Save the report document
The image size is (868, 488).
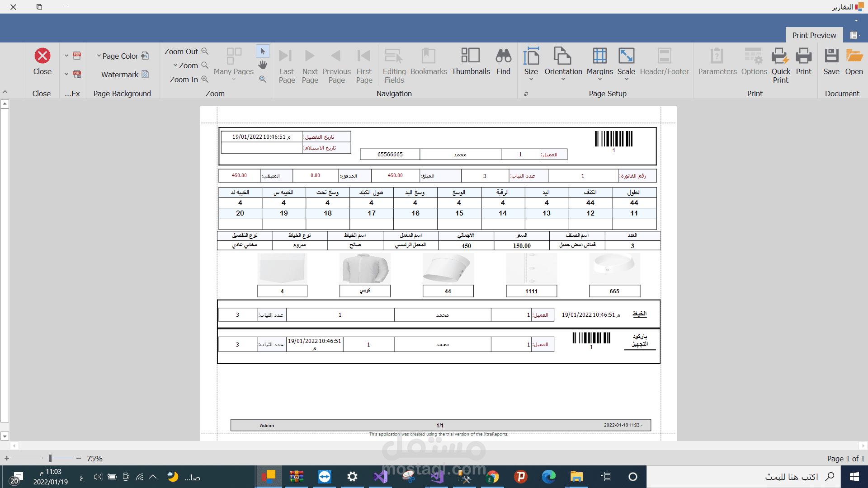click(x=831, y=56)
